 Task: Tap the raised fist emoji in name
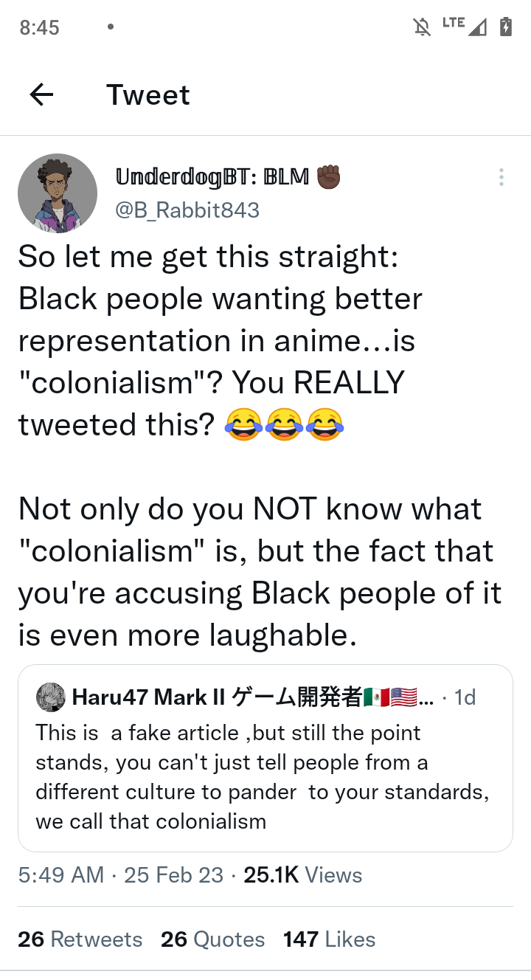pos(328,177)
